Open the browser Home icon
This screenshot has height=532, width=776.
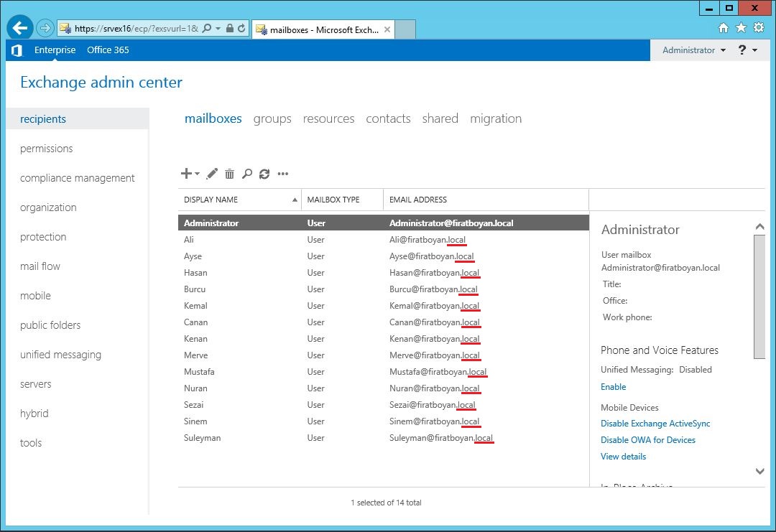pyautogui.click(x=724, y=28)
